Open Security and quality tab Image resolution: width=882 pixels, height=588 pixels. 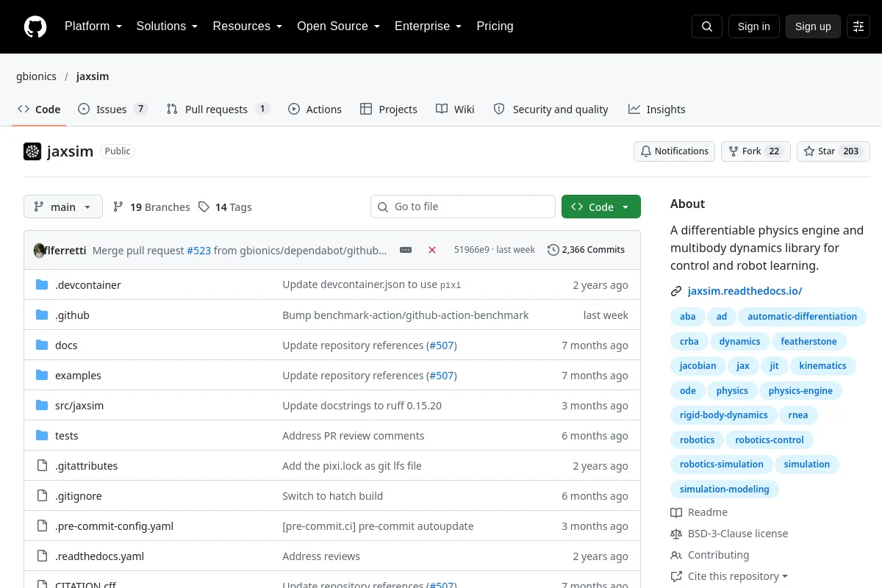[x=551, y=109]
